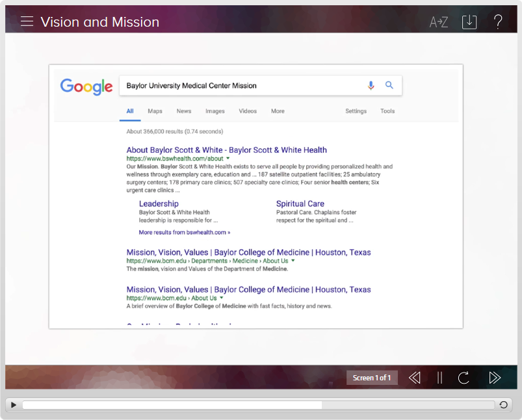This screenshot has width=522, height=420.
Task: Click the 'Our Mission. Baylor Scott & White' snippet
Action: pos(259,178)
